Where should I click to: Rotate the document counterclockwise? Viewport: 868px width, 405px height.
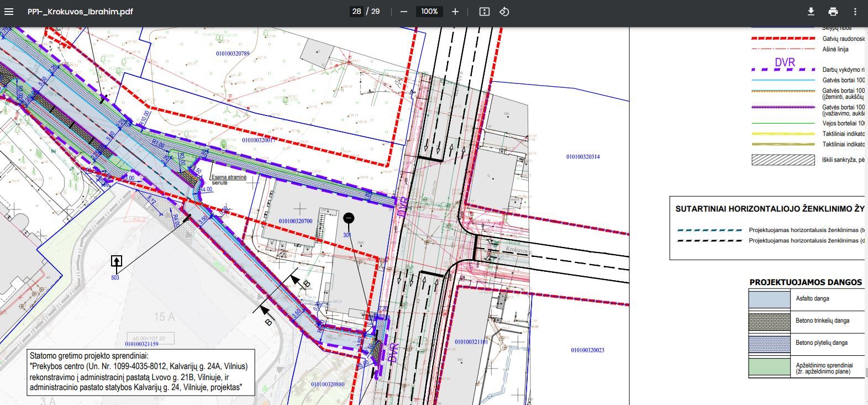(504, 12)
